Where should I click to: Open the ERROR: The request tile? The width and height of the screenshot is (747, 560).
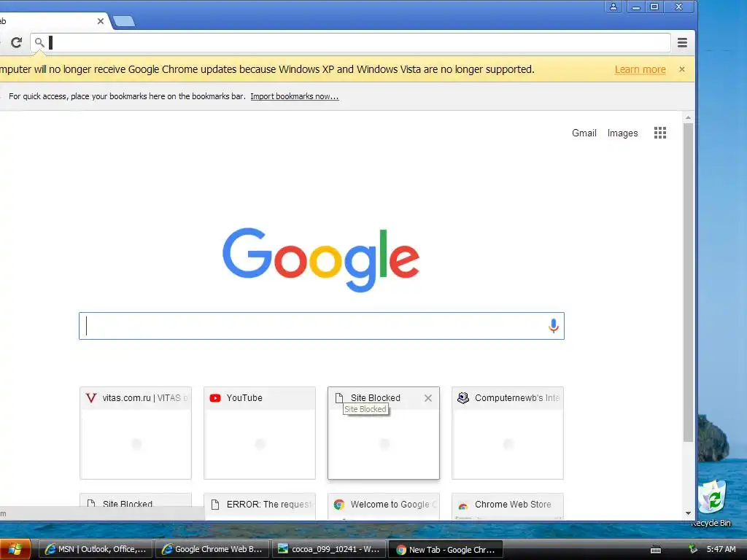tap(260, 506)
